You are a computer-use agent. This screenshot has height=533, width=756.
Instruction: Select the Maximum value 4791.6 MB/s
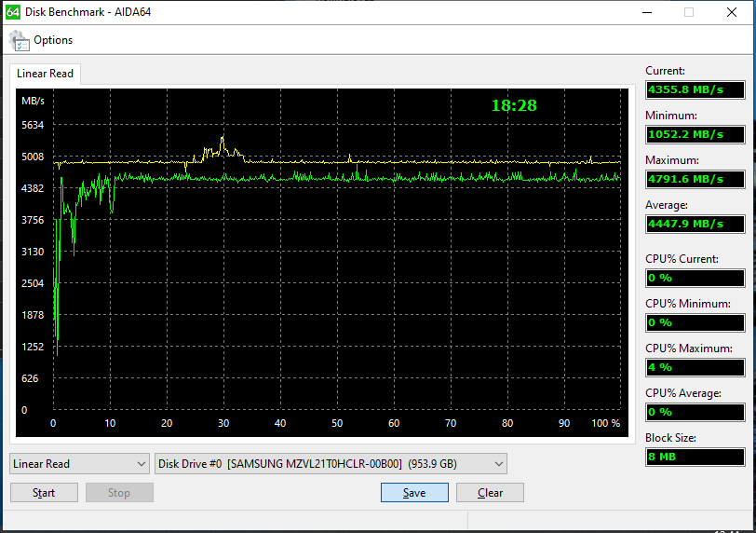coord(695,180)
